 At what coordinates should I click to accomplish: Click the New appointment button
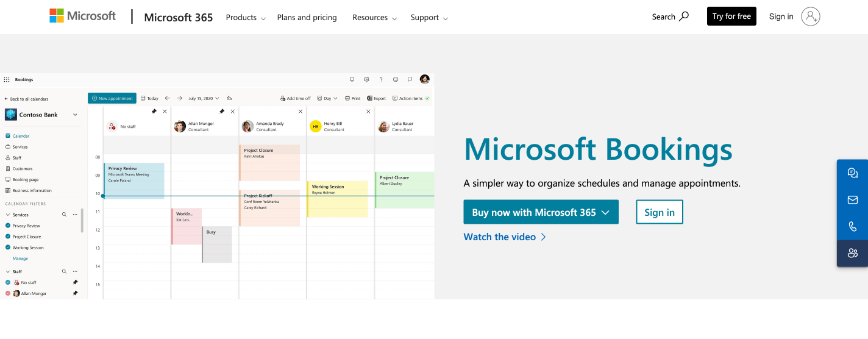pos(112,98)
